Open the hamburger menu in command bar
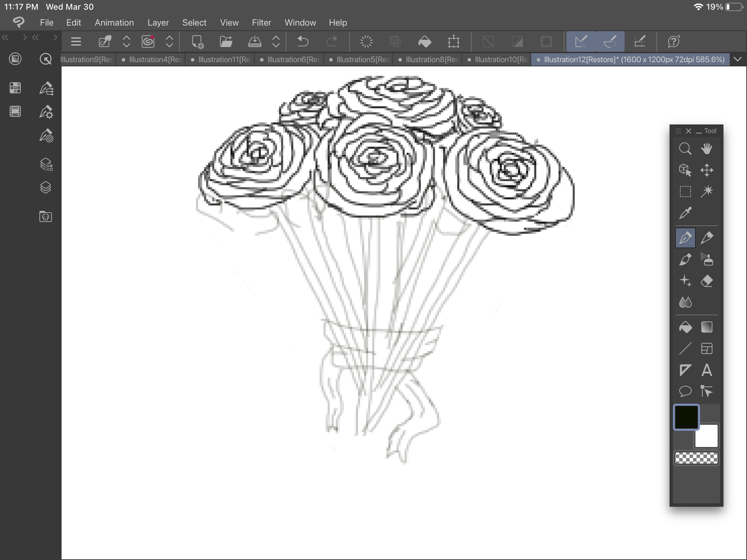The width and height of the screenshot is (747, 560). point(76,41)
